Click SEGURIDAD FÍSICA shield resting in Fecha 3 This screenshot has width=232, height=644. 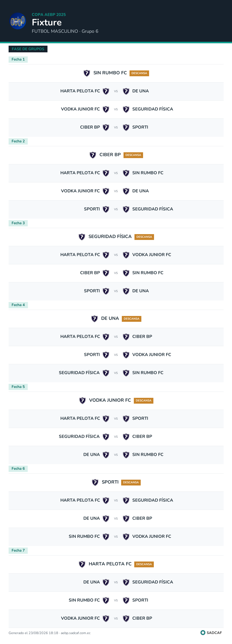[82, 236]
